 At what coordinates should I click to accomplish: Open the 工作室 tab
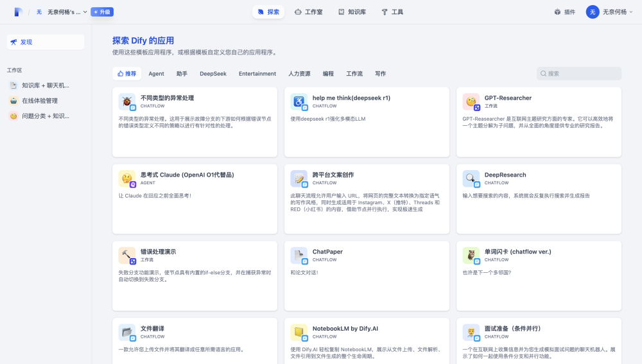pos(309,12)
